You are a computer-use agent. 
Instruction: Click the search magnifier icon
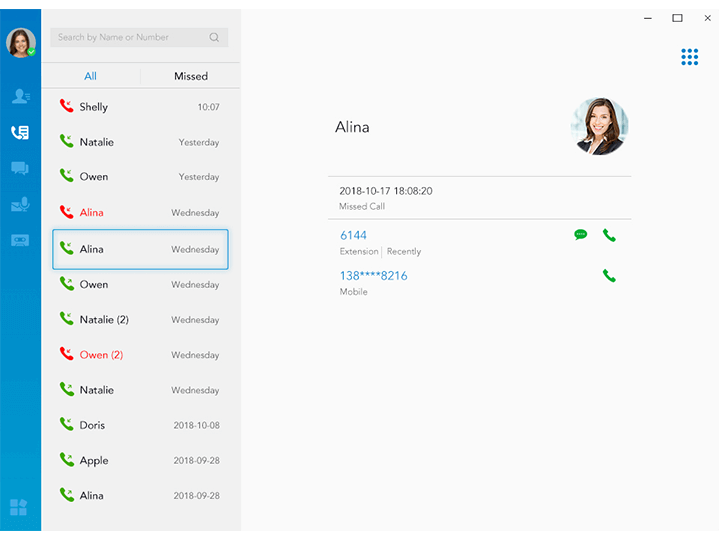(x=214, y=37)
